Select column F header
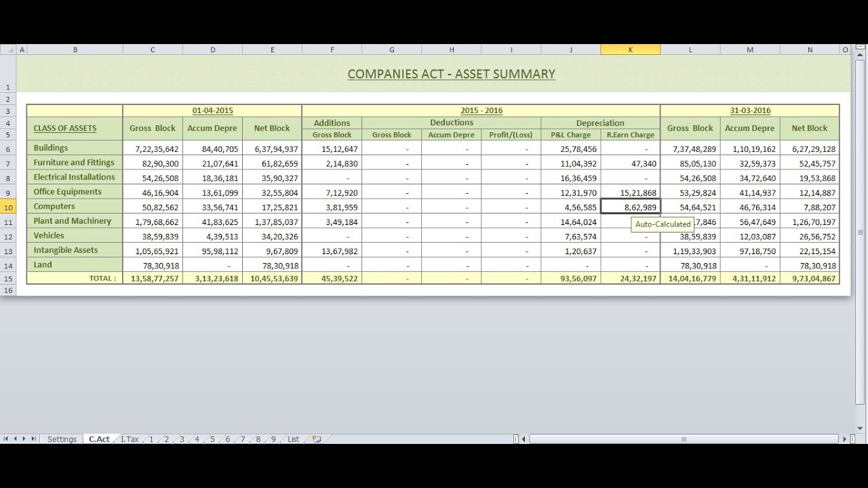 pyautogui.click(x=332, y=49)
